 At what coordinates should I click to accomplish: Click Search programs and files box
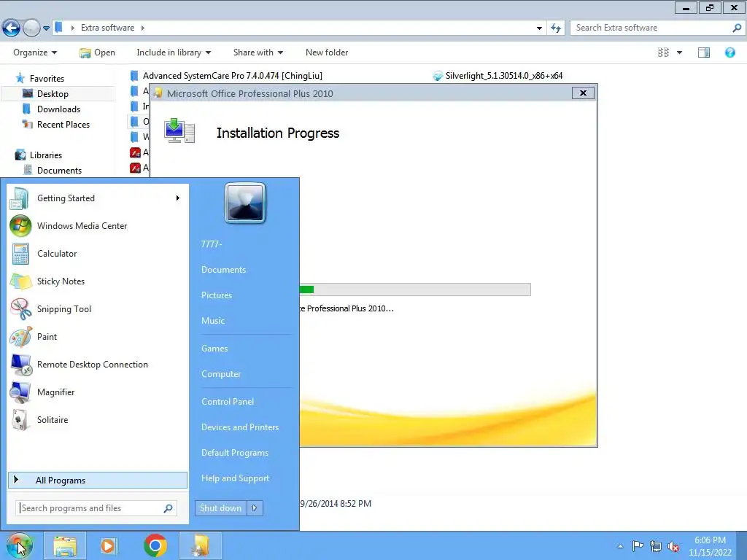point(96,508)
